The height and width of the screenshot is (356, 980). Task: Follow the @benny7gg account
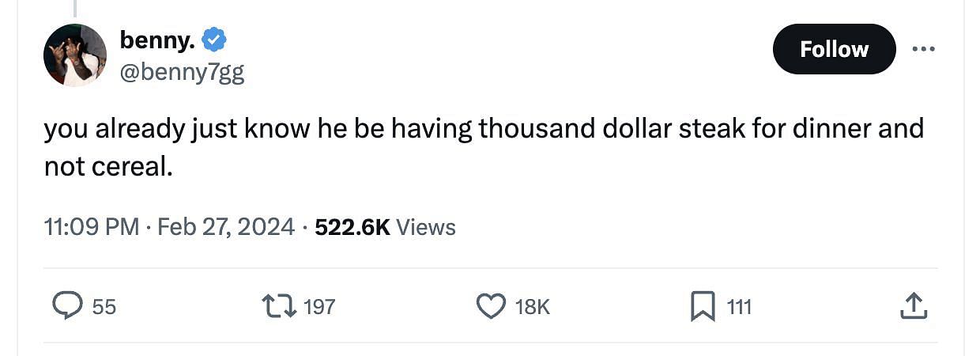834,49
